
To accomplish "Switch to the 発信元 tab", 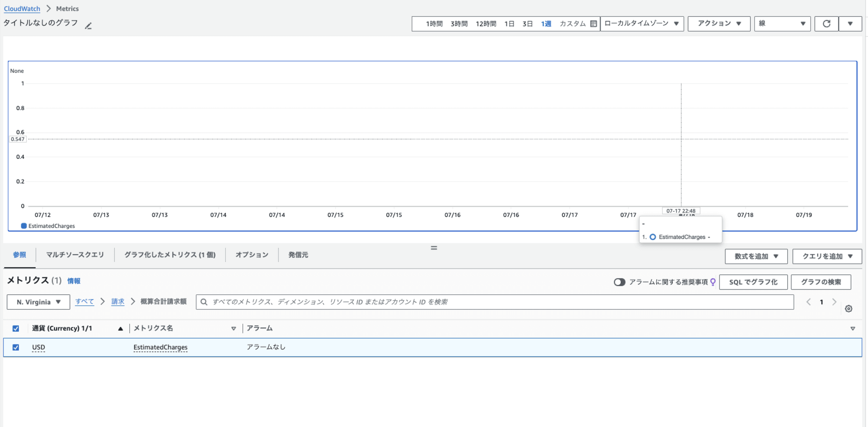I will coord(298,255).
